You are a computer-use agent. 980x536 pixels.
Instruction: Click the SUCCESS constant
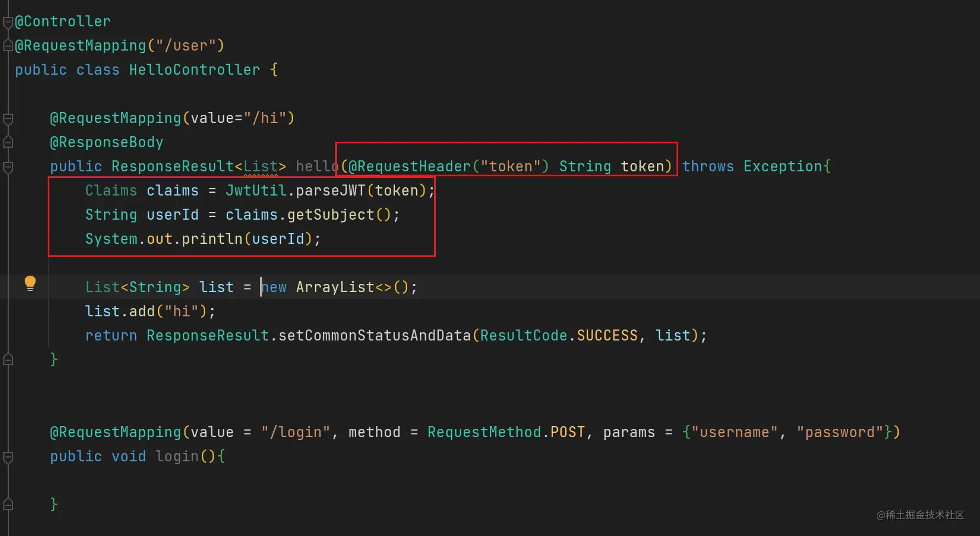(x=607, y=336)
